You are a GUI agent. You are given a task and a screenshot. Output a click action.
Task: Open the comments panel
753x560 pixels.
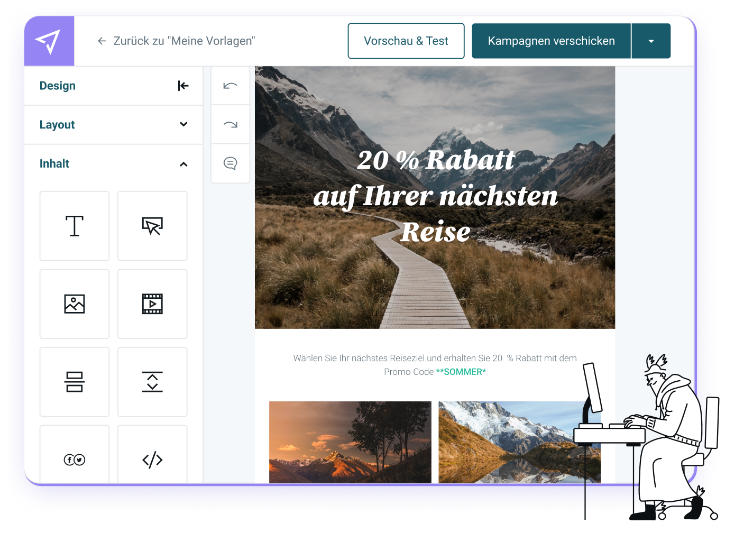[230, 163]
